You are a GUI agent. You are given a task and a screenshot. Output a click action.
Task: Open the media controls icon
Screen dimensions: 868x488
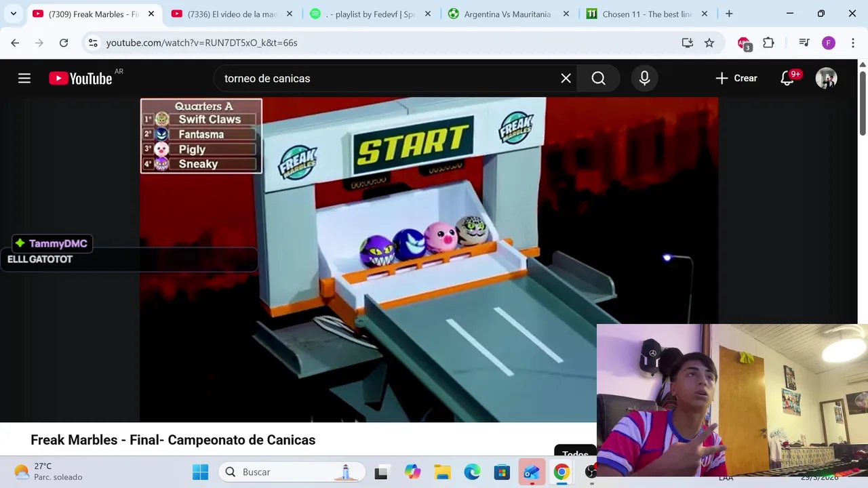(804, 43)
